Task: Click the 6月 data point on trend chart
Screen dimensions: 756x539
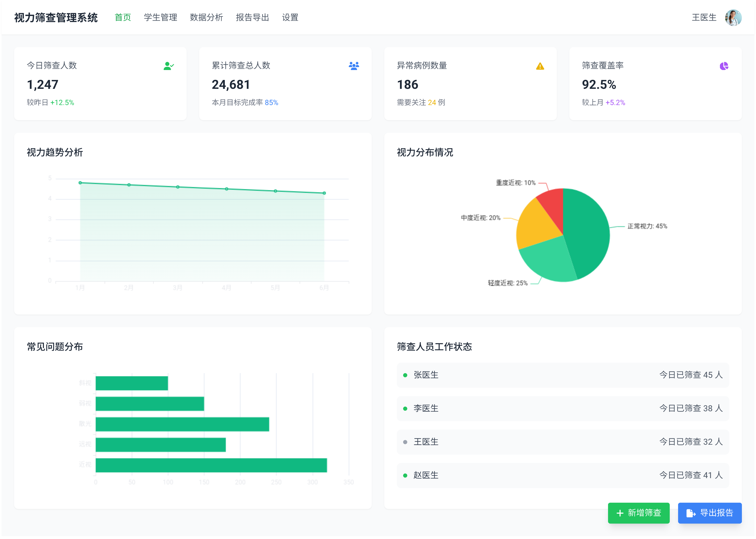Action: 324,193
